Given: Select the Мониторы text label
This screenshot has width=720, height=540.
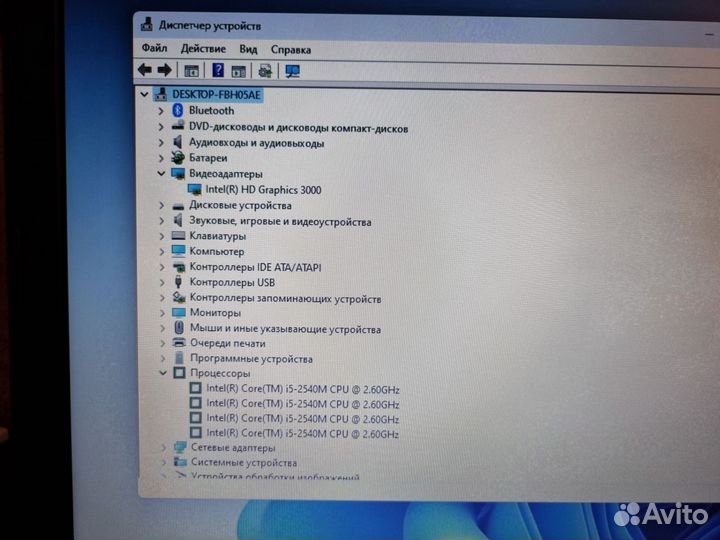Looking at the screenshot, I should click(x=215, y=313).
